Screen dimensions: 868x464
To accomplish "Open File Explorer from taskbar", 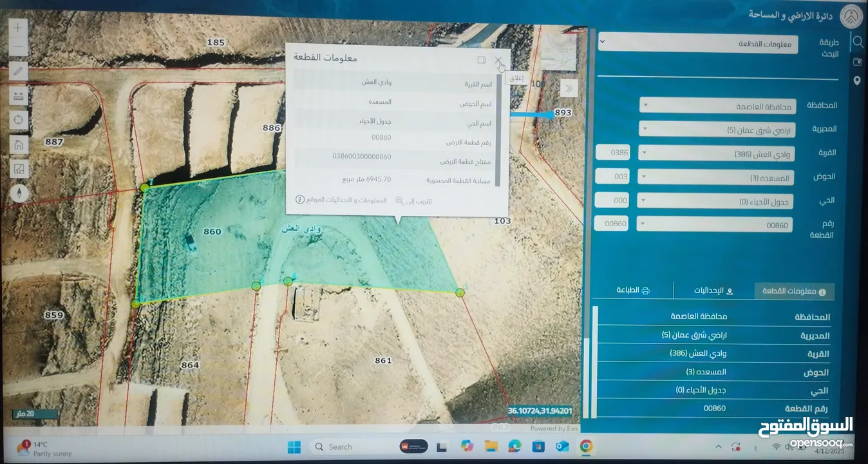I will coord(491,446).
